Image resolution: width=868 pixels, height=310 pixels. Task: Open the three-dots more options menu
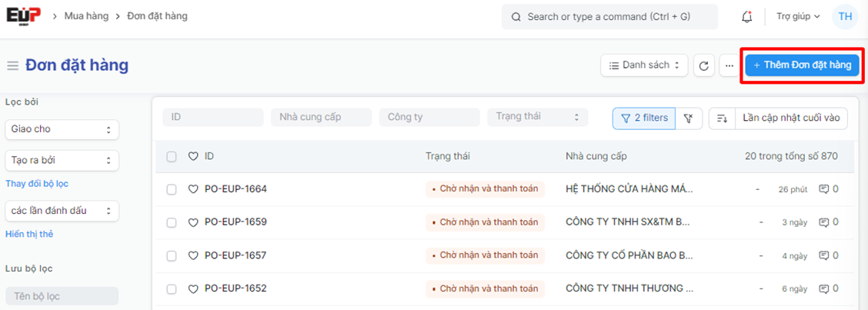click(729, 66)
